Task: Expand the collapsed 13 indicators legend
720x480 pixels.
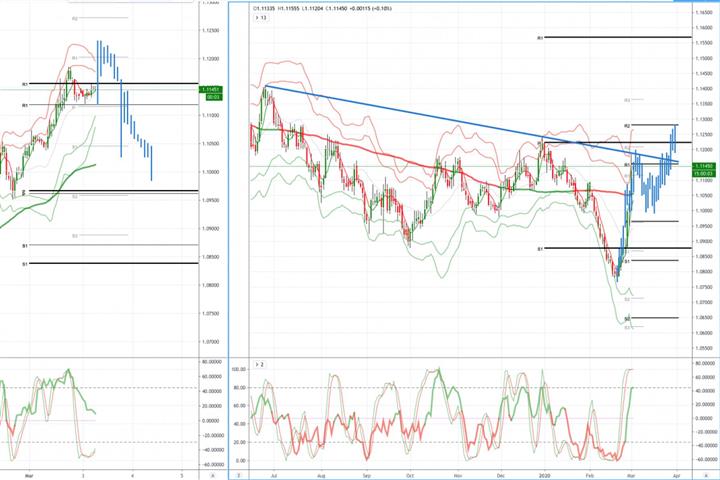Action: point(261,18)
